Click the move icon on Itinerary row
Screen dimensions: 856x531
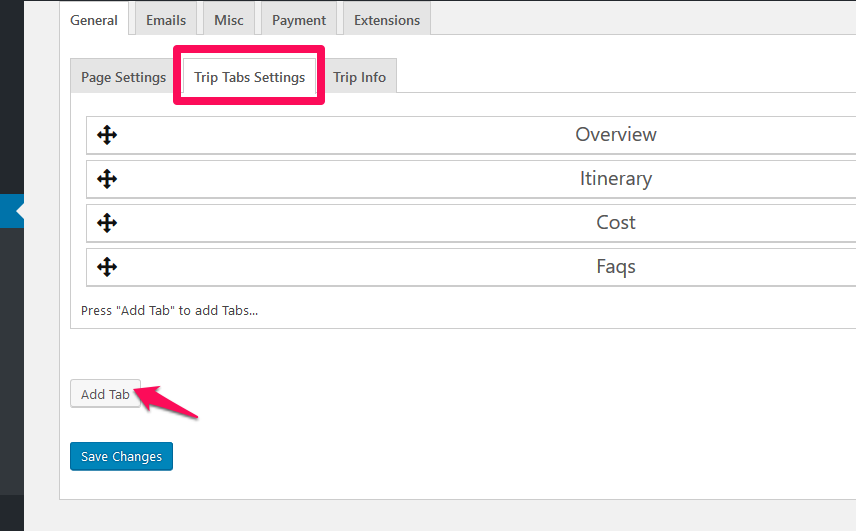pyautogui.click(x=107, y=178)
